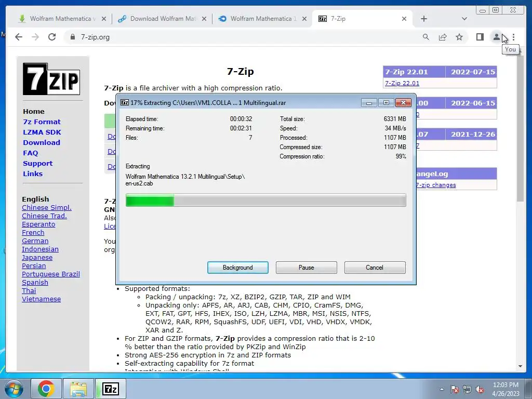Open the 7-Zip 22.01 news link
Image resolution: width=532 pixels, height=399 pixels.
pos(402,83)
